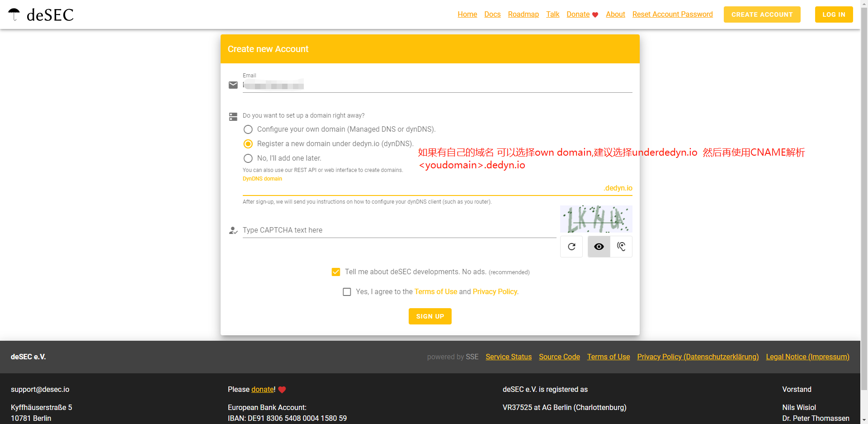This screenshot has width=868, height=424.
Task: Open footer Service Status link
Action: point(509,357)
